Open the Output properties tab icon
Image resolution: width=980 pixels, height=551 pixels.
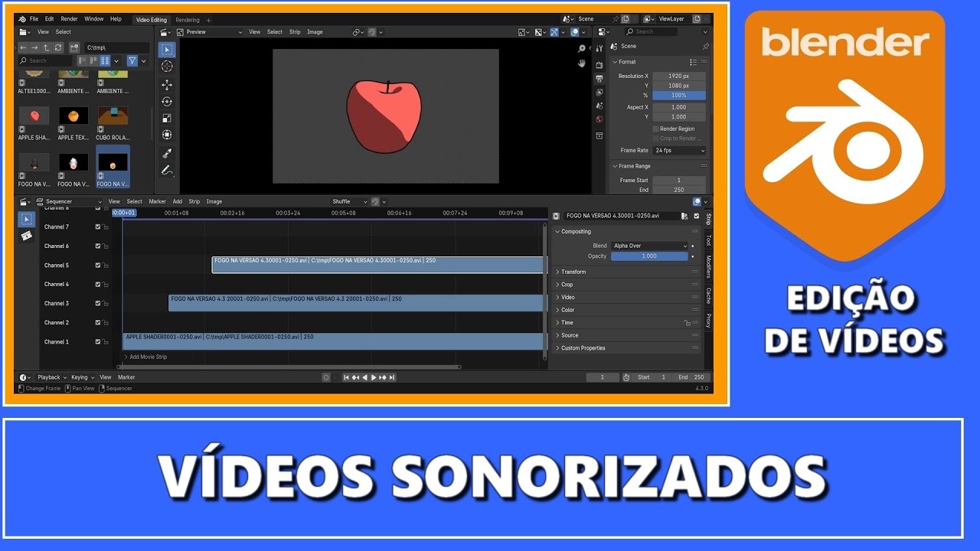(599, 79)
